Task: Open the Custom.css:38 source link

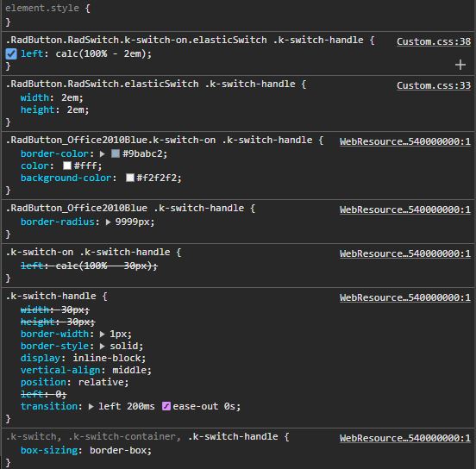Action: [434, 41]
